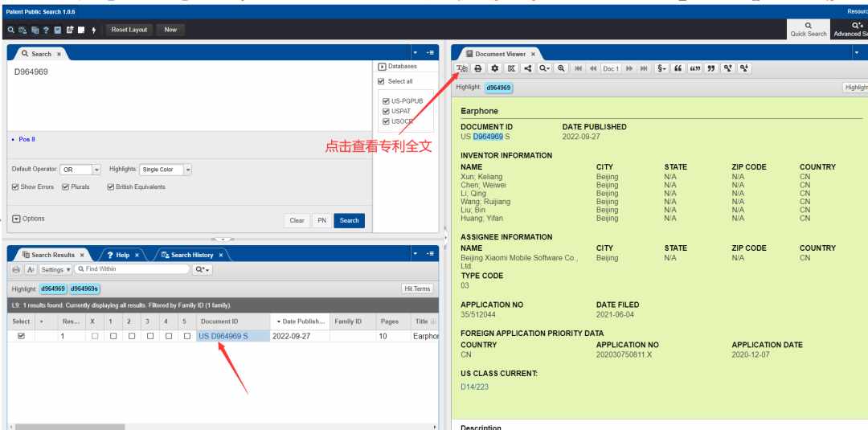868x430 pixels.
Task: Open Document Viewer gear settings
Action: pyautogui.click(x=495, y=68)
